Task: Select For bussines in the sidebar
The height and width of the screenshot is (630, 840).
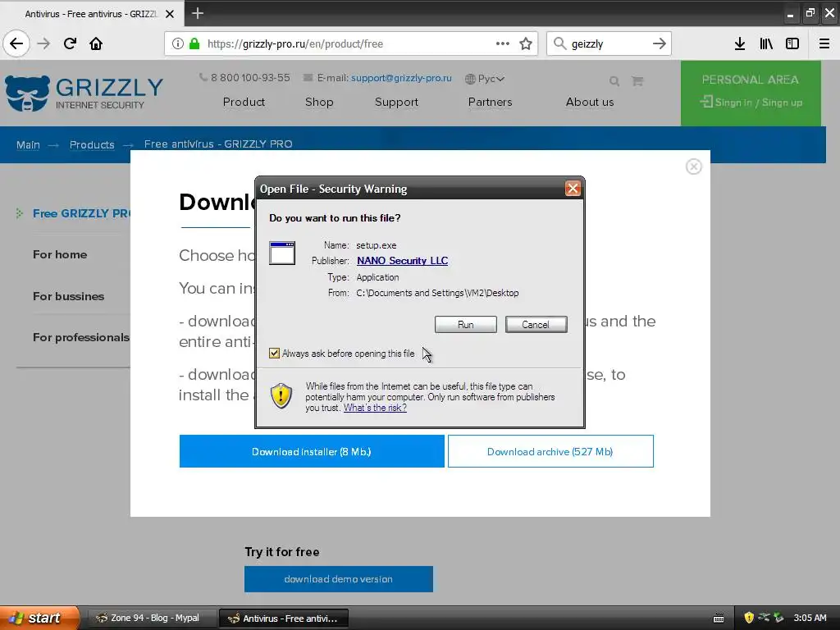Action: pos(69,296)
